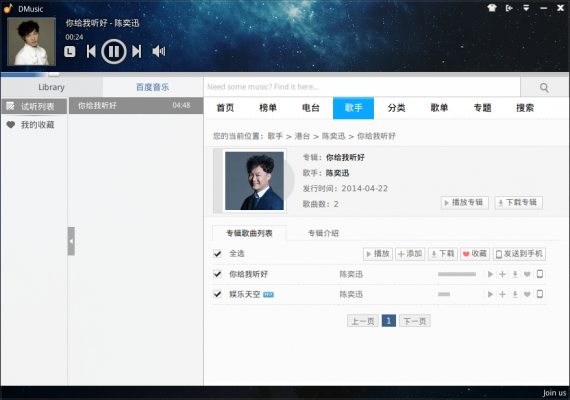570x400 pixels.
Task: Go to the 榜单 tab
Action: pyautogui.click(x=268, y=108)
